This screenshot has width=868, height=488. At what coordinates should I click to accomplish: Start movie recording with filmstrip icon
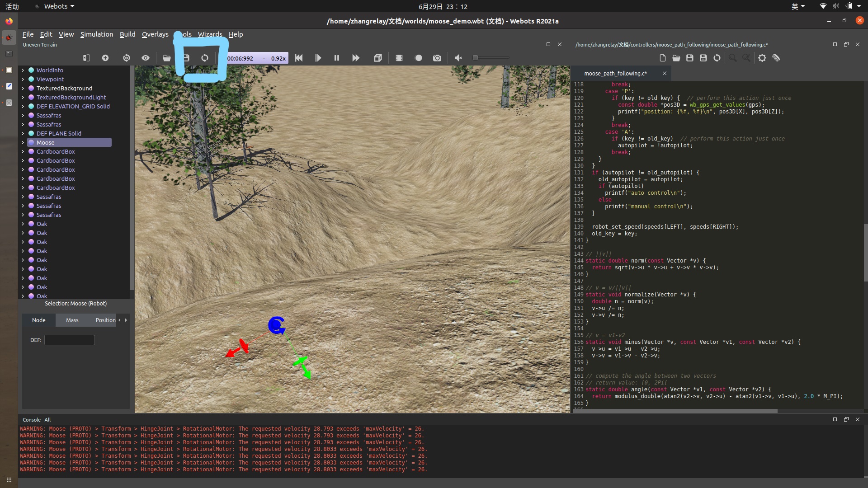coord(399,58)
